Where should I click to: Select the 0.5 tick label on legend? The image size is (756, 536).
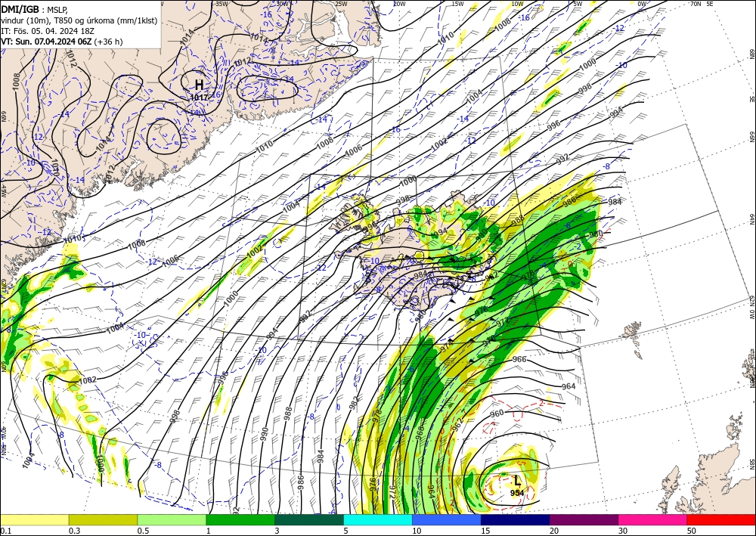point(143,531)
